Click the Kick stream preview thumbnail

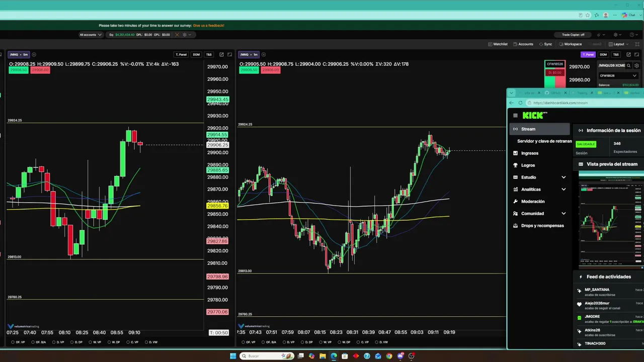click(x=611, y=220)
